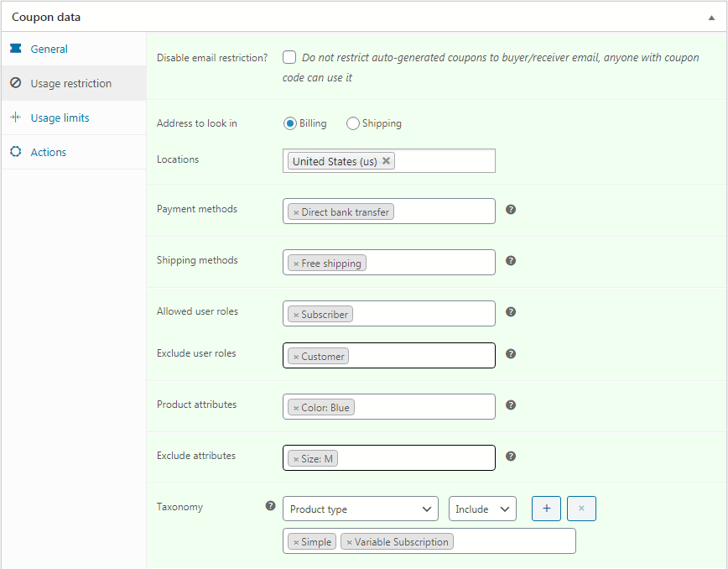The width and height of the screenshot is (728, 569).
Task: Click the Exclude attributes field
Action: 389,457
